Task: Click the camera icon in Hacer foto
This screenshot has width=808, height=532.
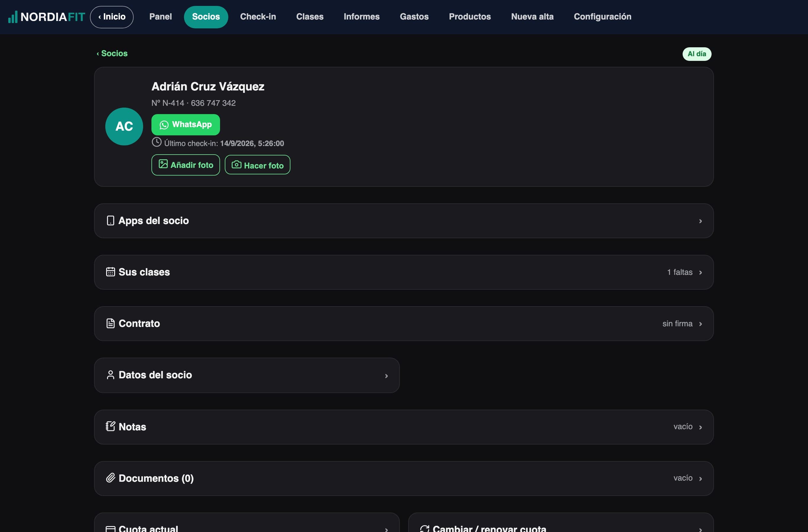Action: [x=236, y=165]
